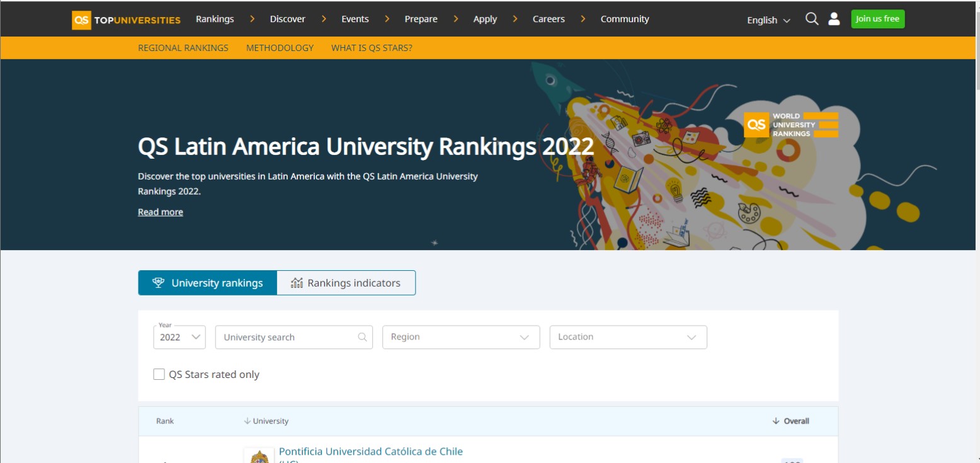Image resolution: width=980 pixels, height=463 pixels.
Task: Expand the chevron after Careers menu
Action: coord(583,19)
